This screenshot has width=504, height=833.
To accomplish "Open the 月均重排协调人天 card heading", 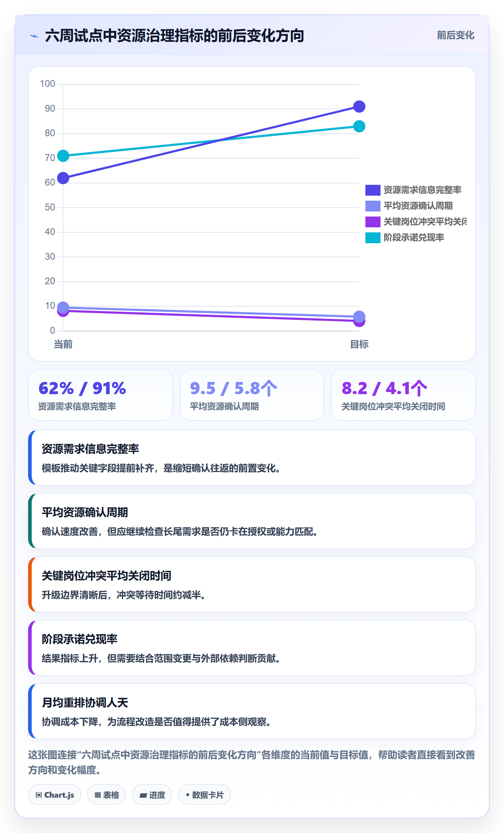I will pos(85,703).
